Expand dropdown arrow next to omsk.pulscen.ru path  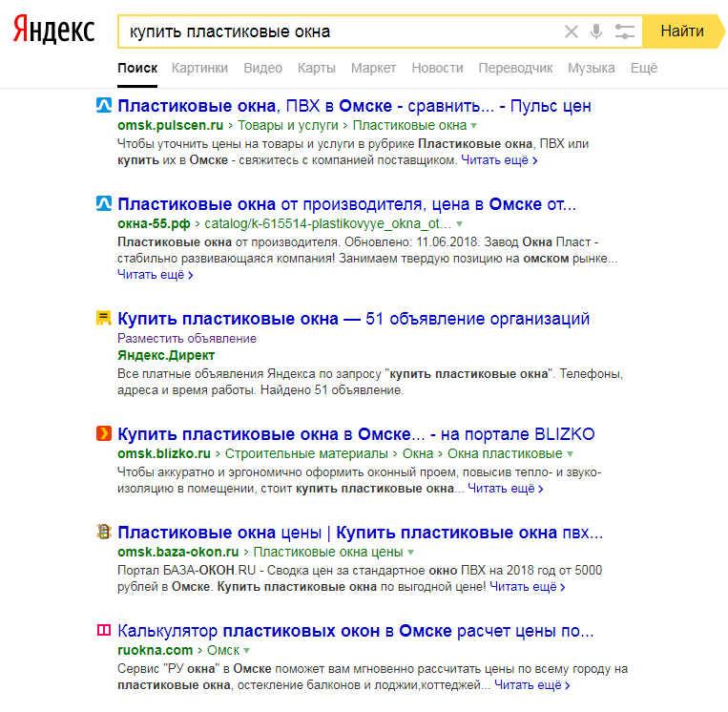click(x=473, y=126)
